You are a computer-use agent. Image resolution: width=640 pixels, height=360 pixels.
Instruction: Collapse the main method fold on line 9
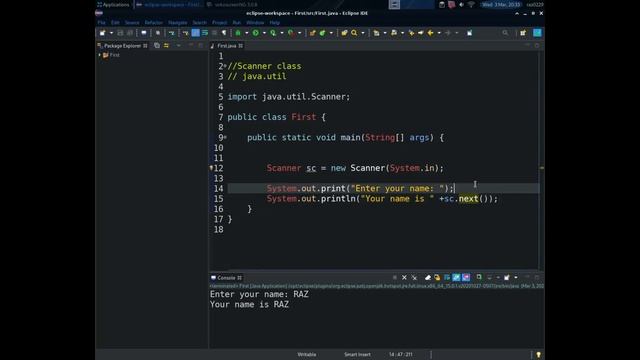click(x=225, y=137)
